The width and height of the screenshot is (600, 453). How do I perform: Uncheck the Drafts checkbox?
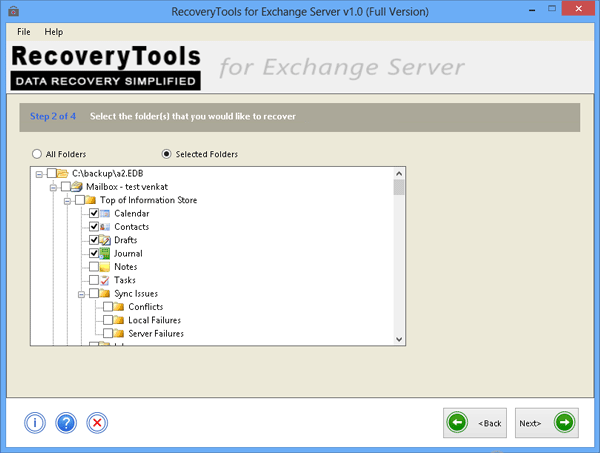click(94, 240)
